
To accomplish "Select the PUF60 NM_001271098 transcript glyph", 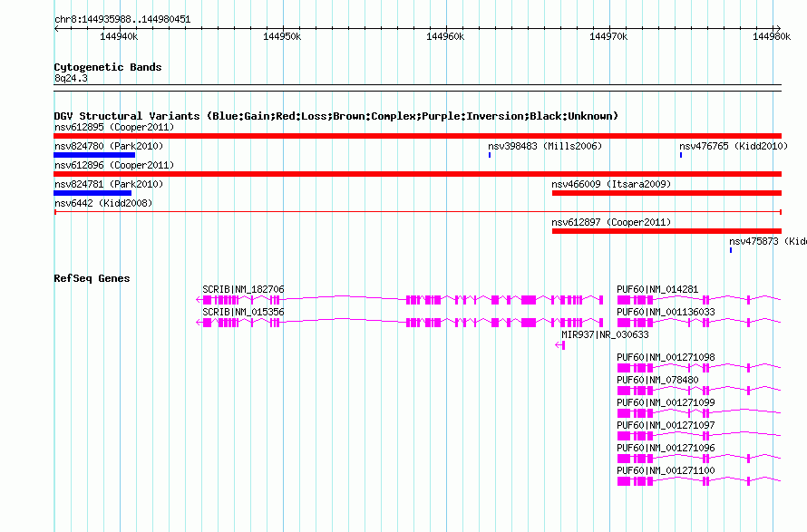I will (699, 368).
